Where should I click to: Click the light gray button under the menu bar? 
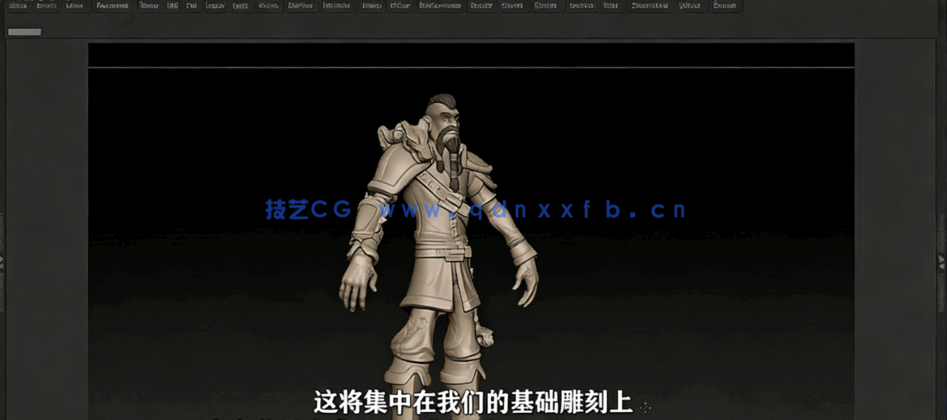[x=25, y=32]
